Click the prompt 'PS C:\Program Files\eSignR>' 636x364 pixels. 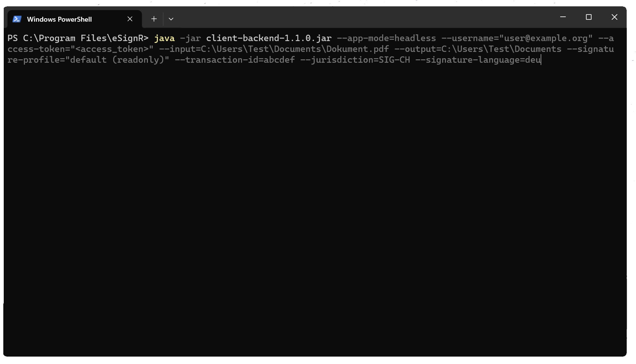[x=78, y=38]
